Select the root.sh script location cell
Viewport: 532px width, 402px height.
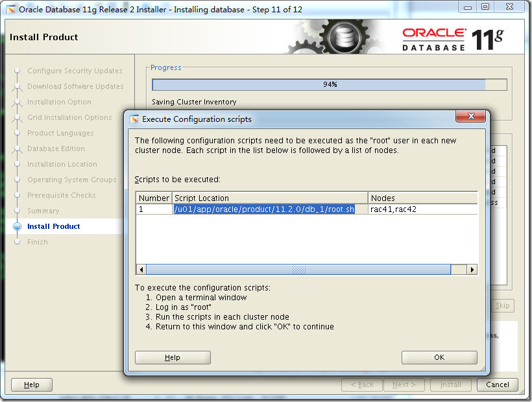271,209
